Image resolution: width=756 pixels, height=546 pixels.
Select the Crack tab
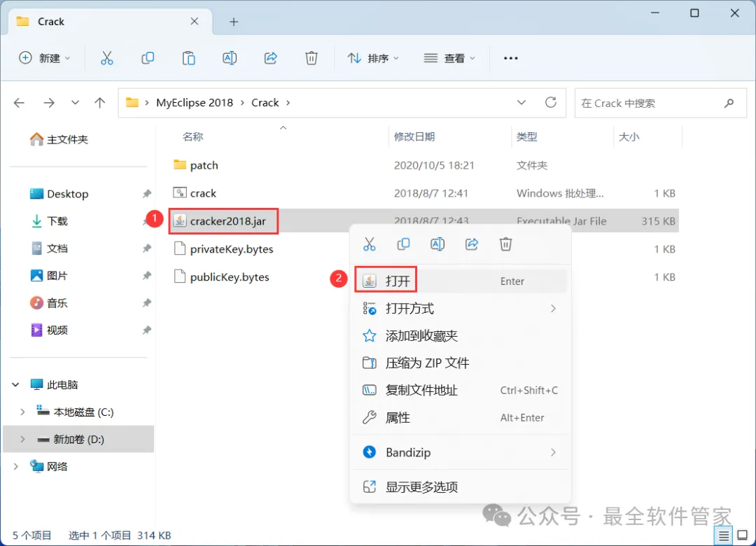coord(110,22)
